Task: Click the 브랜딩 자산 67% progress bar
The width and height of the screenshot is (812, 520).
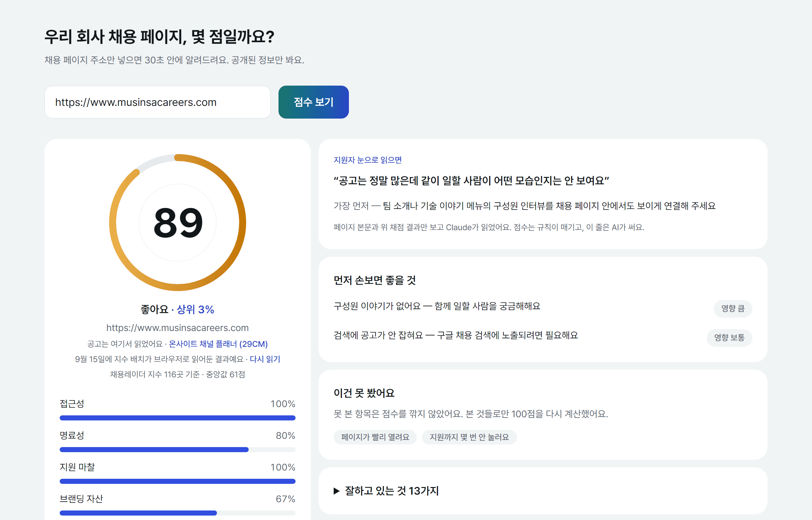Action: pos(178,513)
